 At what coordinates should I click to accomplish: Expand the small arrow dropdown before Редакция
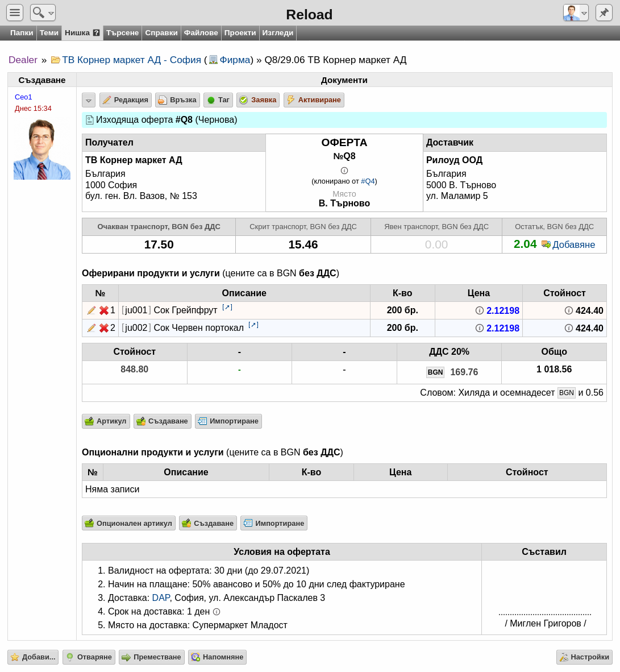[x=88, y=100]
